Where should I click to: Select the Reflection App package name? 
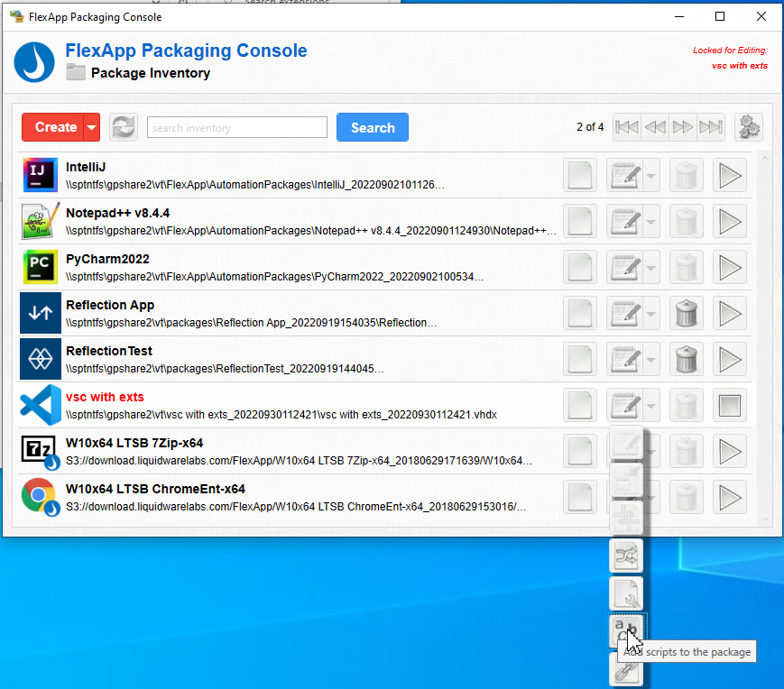[x=110, y=305]
